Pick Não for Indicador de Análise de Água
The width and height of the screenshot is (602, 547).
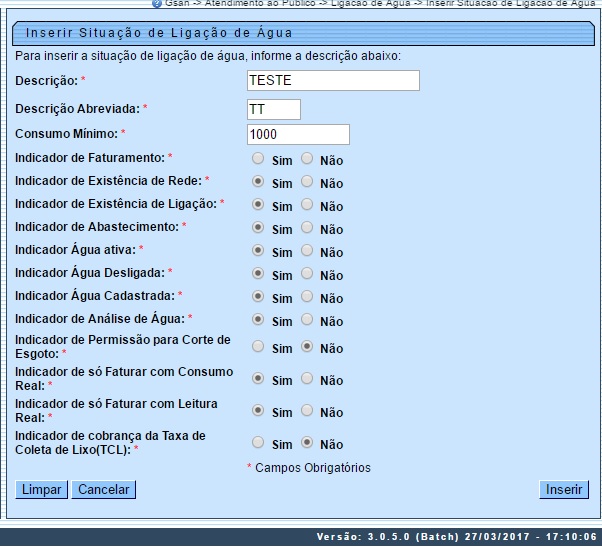[x=307, y=320]
